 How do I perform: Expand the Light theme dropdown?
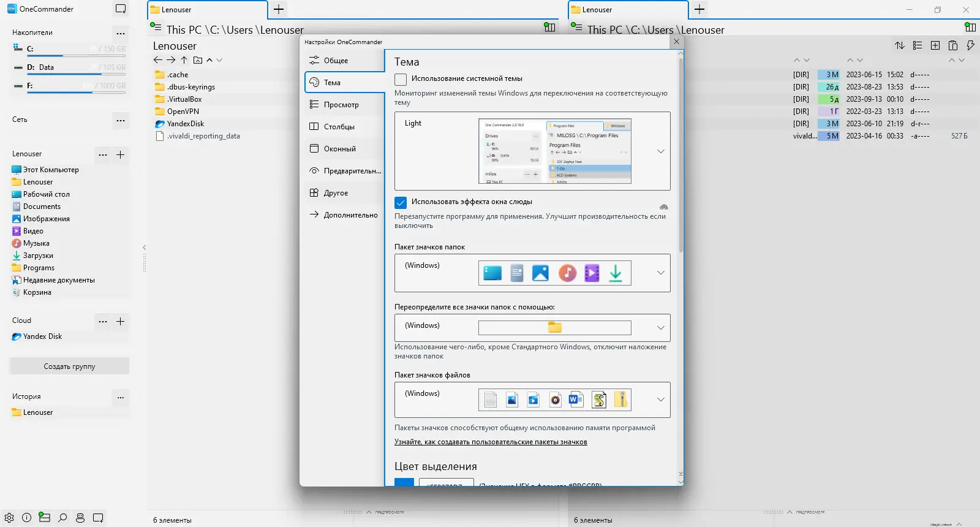[661, 151]
